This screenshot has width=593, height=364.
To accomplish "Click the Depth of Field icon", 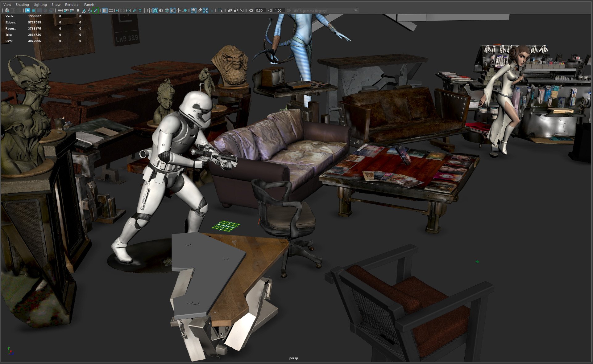I will (211, 10).
